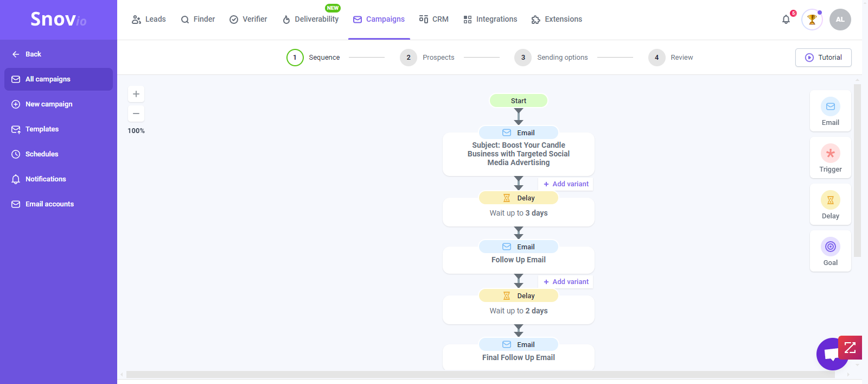Click the Email block icon in right panel
This screenshot has width=868, height=384.
(x=830, y=107)
